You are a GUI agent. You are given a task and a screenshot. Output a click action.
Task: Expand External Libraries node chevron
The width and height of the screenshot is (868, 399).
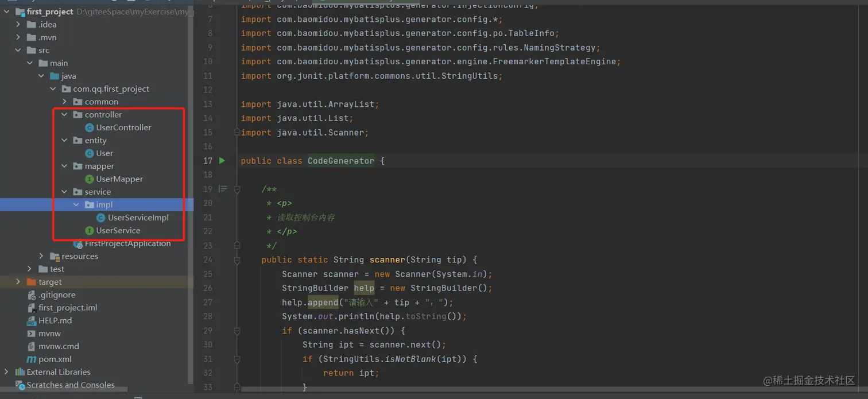click(7, 372)
